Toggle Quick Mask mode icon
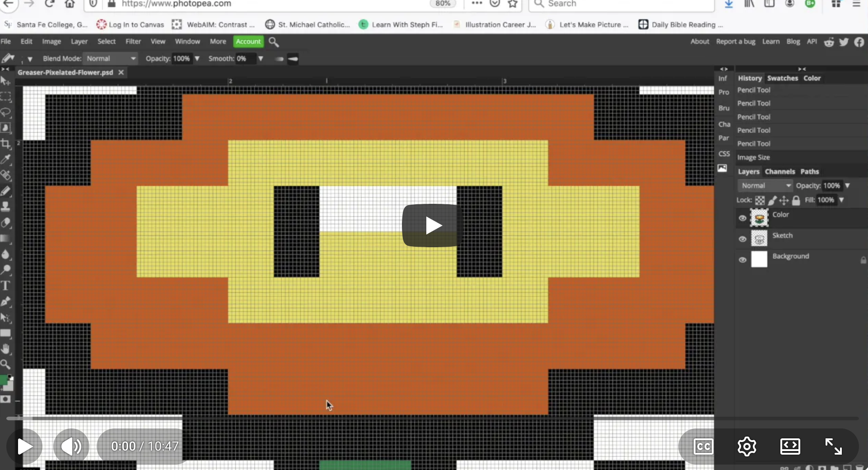 tap(5, 399)
